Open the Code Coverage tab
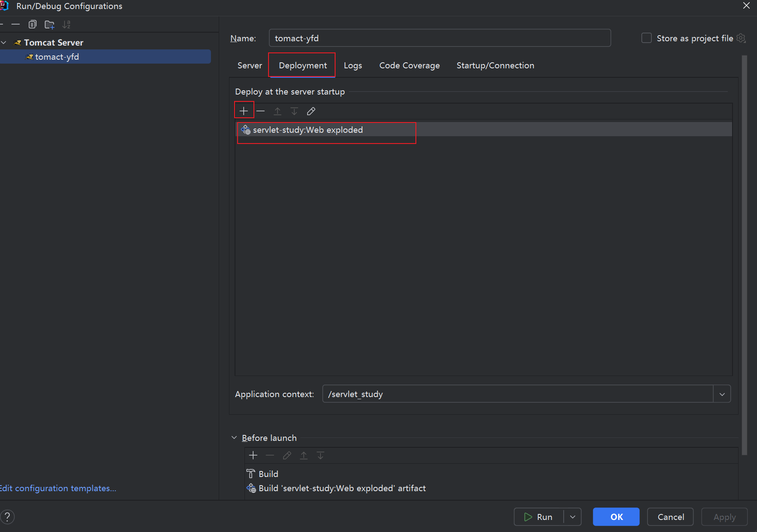The image size is (757, 532). click(x=409, y=65)
